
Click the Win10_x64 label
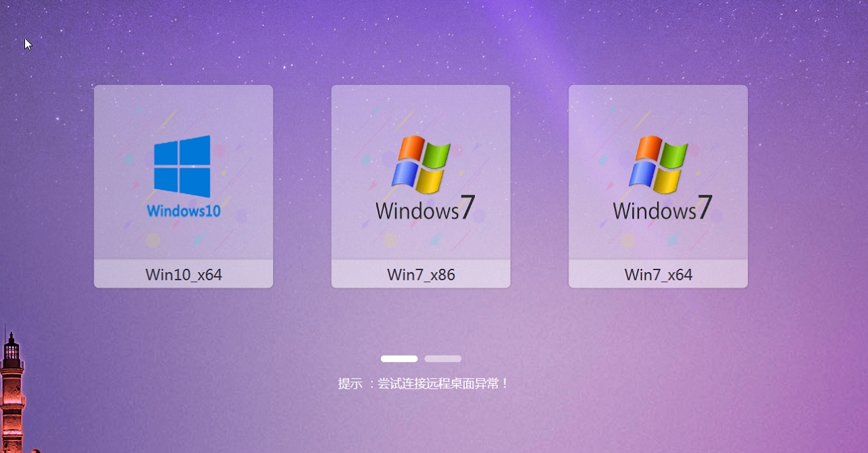(x=184, y=275)
